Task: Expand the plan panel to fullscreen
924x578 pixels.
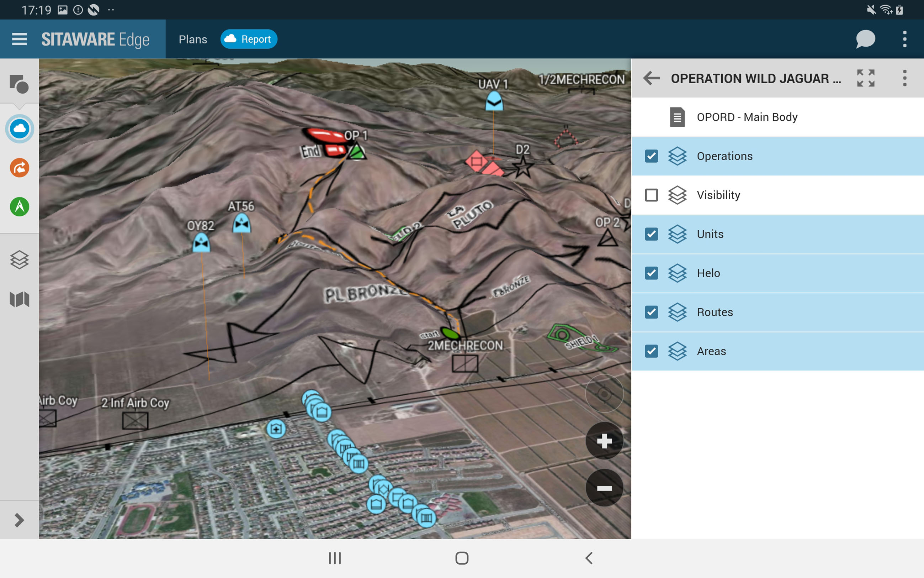Action: pos(866,78)
